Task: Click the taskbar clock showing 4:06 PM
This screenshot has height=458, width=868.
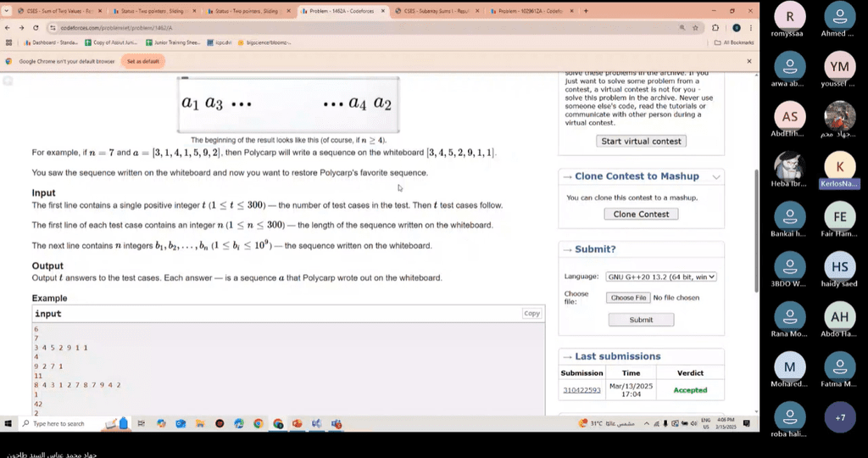Action: click(x=726, y=424)
